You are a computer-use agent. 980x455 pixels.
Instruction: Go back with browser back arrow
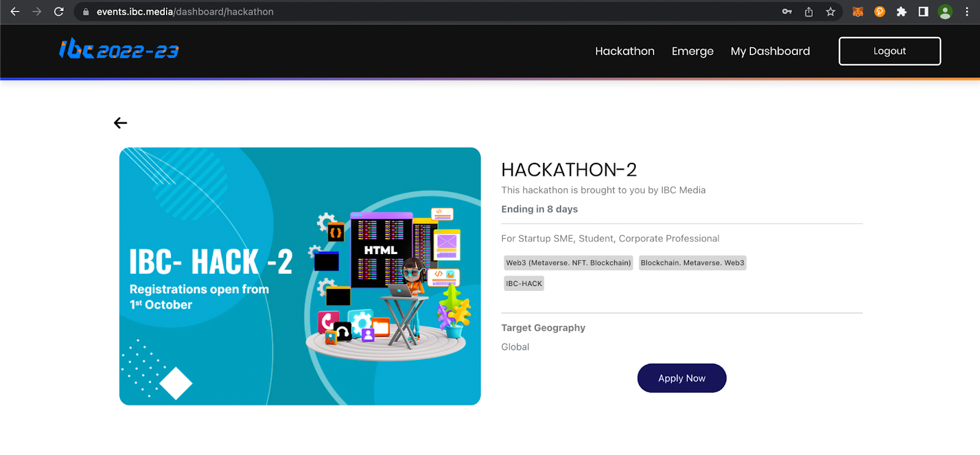coord(15,12)
